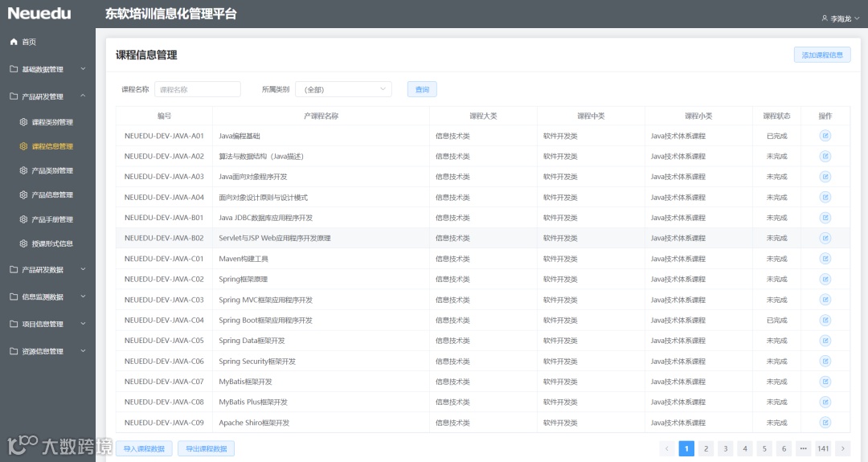The image size is (868, 462).
Task: Go to page 4 in pagination
Action: point(744,448)
